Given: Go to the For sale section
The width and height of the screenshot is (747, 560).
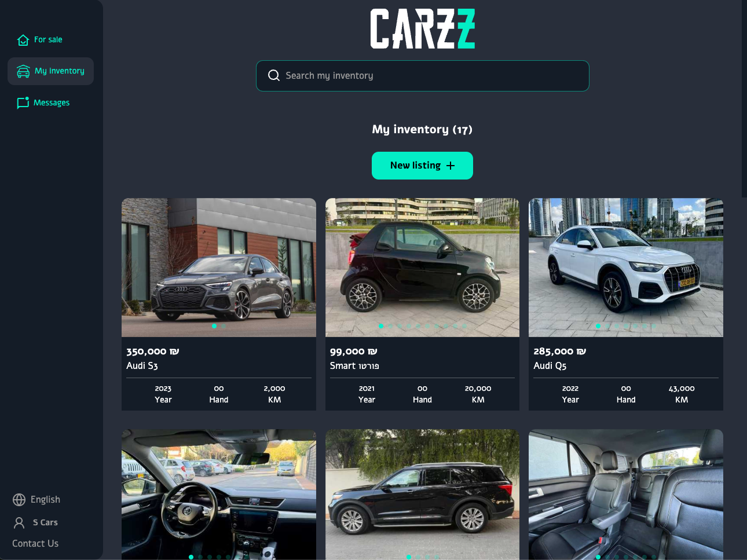Looking at the screenshot, I should click(39, 40).
